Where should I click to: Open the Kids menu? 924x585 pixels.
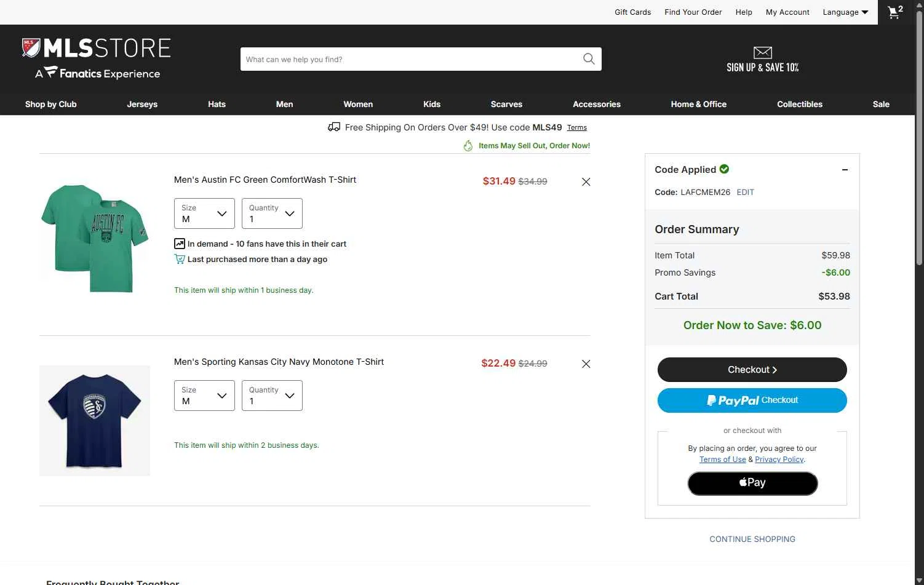coord(432,104)
